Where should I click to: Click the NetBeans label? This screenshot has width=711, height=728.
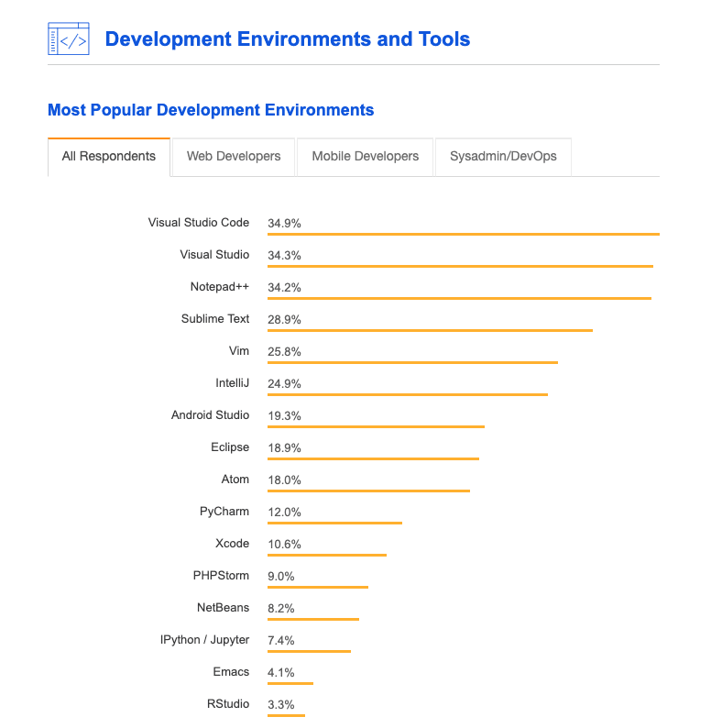pos(223,607)
